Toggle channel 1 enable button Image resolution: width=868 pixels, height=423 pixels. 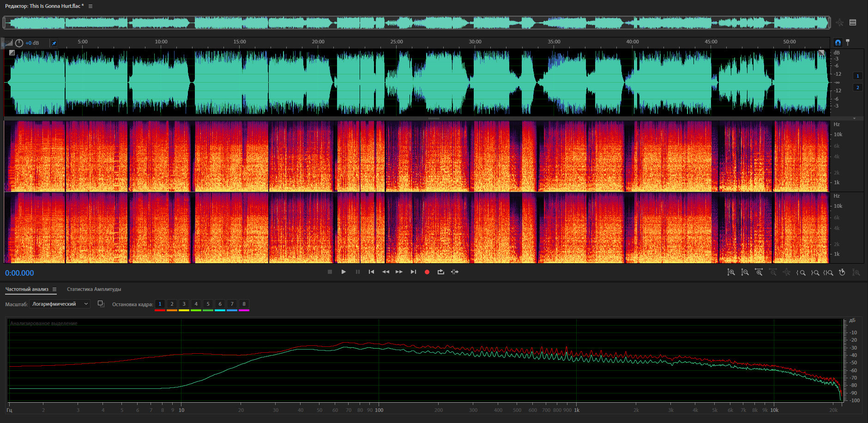pyautogui.click(x=858, y=76)
